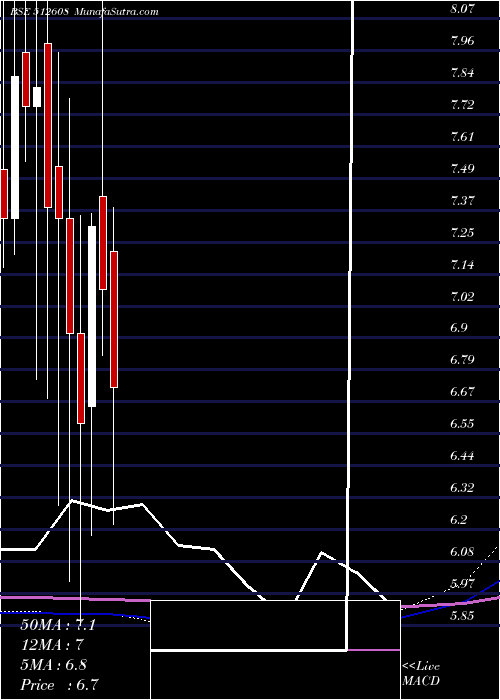Click the MunafaSutra.com header text

[116, 12]
